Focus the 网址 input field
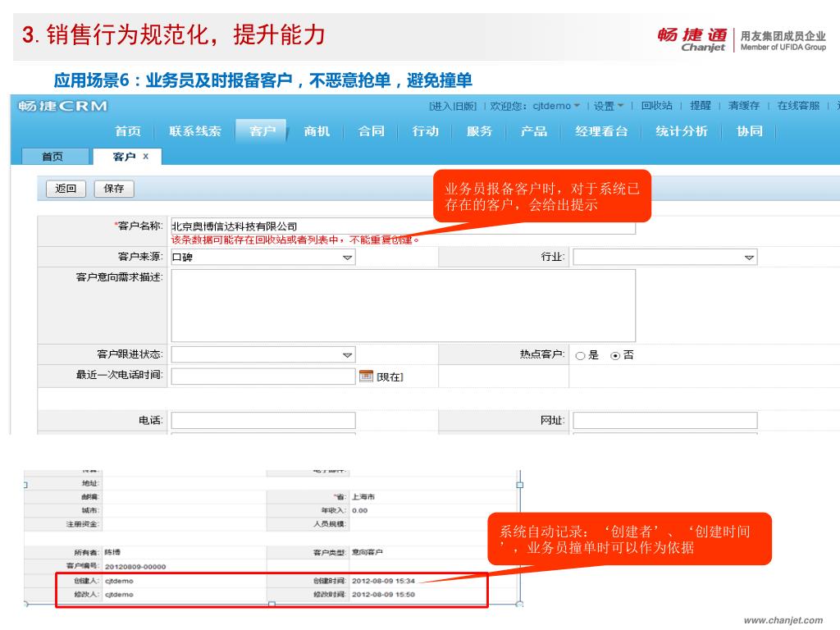Viewport: 840px width, 630px height. pyautogui.click(x=664, y=421)
